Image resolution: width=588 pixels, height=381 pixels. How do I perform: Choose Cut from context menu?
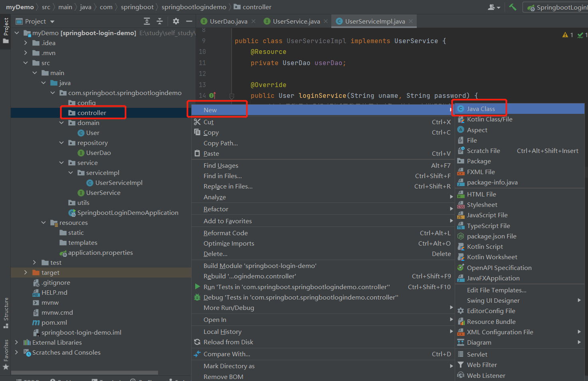pos(323,122)
